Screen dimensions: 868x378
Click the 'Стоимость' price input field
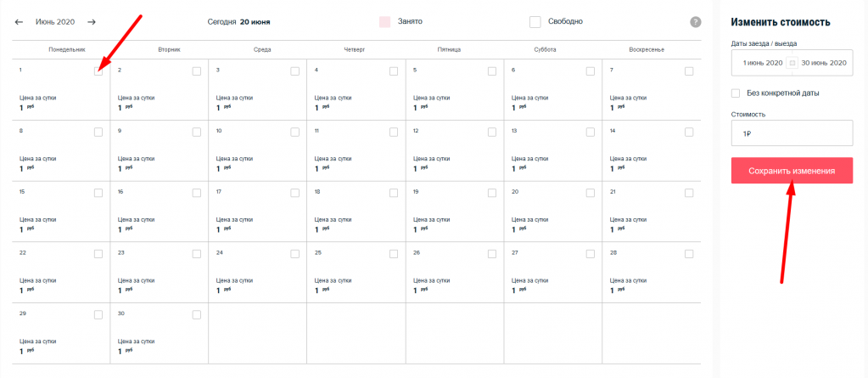(x=791, y=133)
